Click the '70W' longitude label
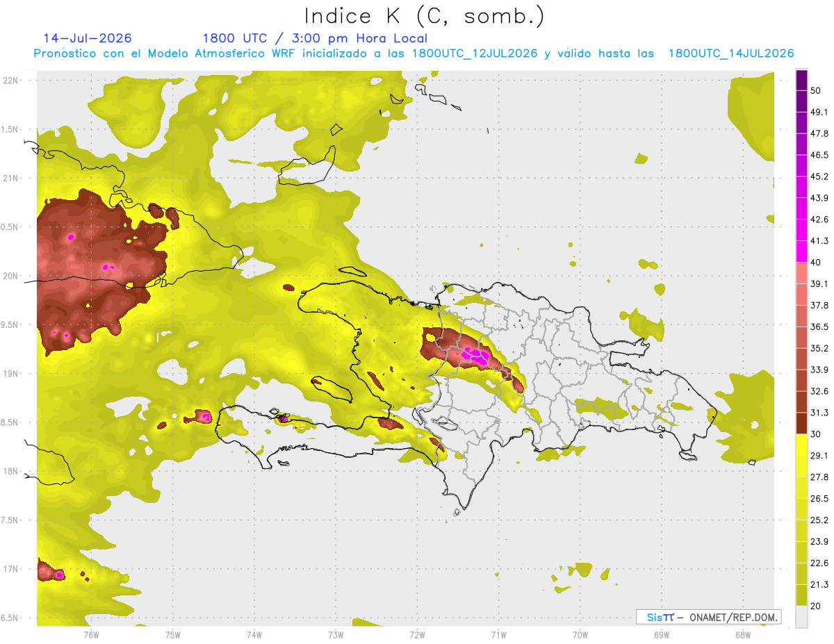Viewport: 834px width, 644px height. [580, 634]
